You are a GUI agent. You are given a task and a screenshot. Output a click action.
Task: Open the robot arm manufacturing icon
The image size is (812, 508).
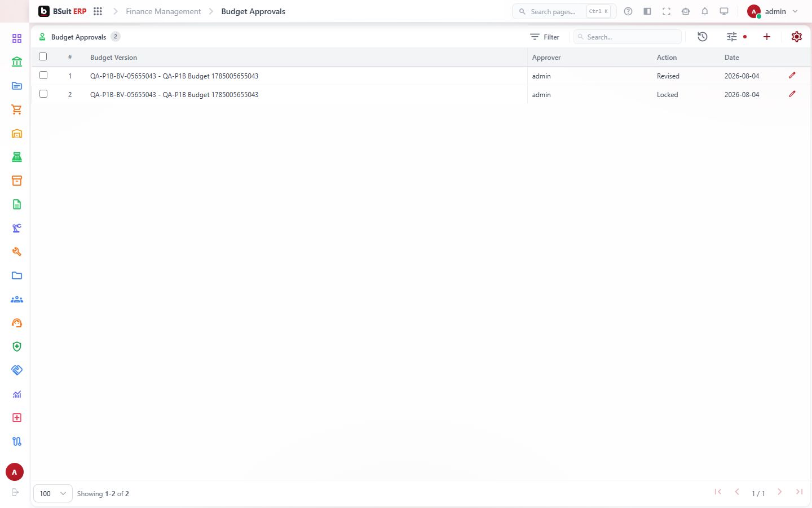17,228
